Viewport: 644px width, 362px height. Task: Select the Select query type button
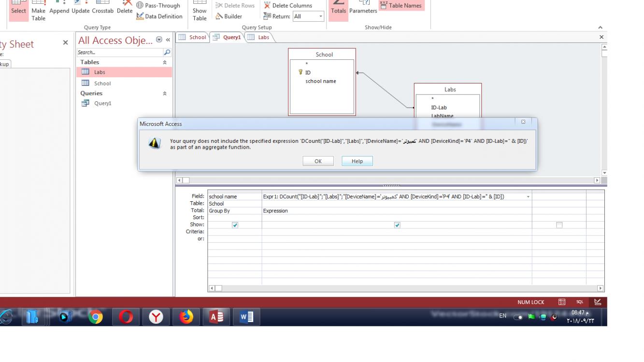click(18, 10)
